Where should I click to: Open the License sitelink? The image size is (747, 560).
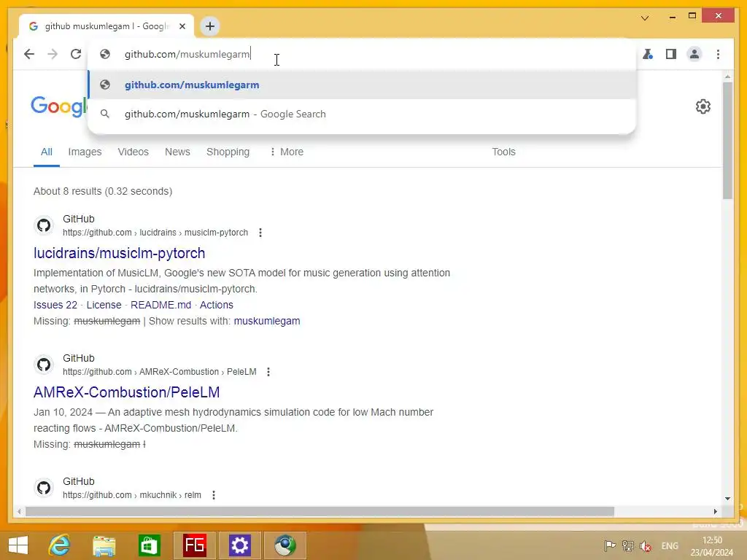point(104,306)
